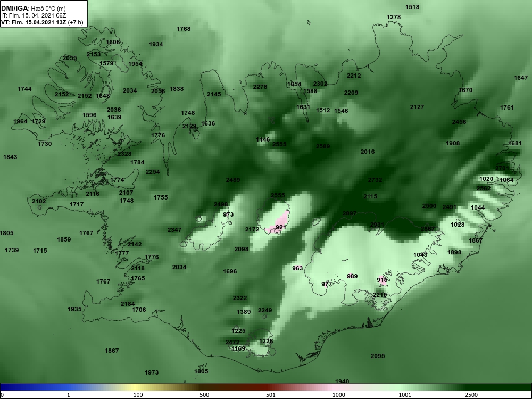
Task: Click the value 1670 in the northeast
Action: coord(465,90)
